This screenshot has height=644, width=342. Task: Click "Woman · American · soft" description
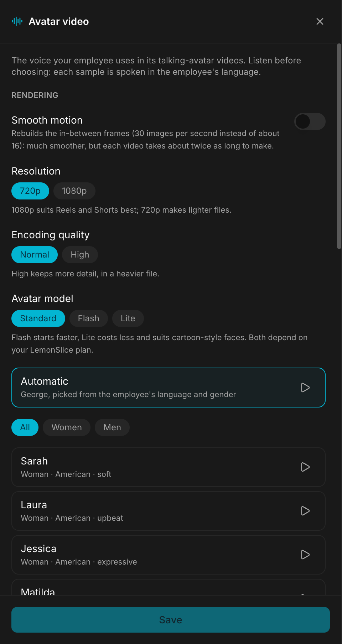pos(66,474)
